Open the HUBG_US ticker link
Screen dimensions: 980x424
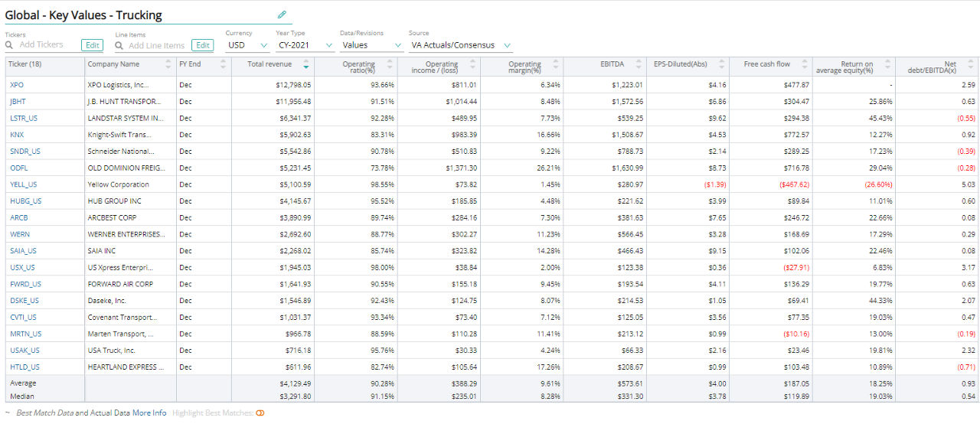[x=25, y=201]
